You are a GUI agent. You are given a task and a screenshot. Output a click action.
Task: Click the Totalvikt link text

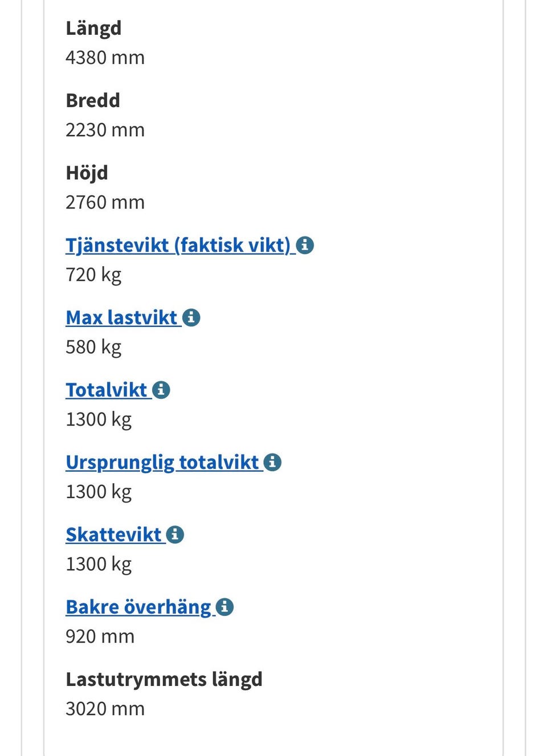107,390
